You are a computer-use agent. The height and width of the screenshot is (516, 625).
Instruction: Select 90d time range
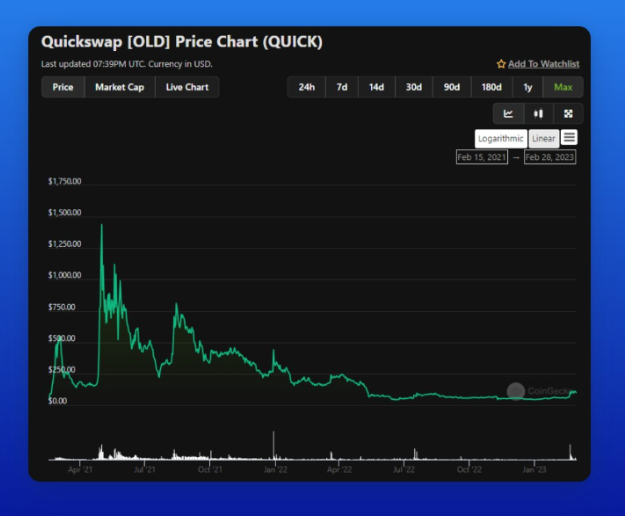click(x=452, y=87)
